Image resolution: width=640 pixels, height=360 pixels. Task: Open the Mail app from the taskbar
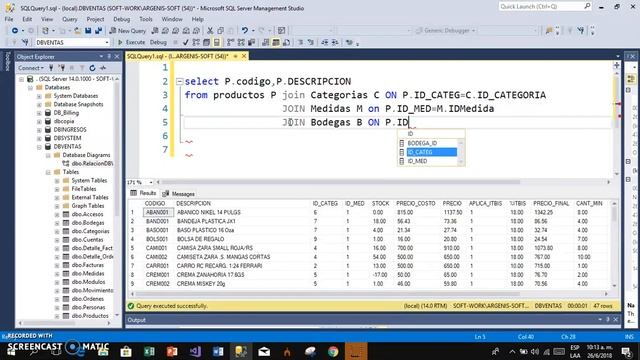[x=264, y=351]
